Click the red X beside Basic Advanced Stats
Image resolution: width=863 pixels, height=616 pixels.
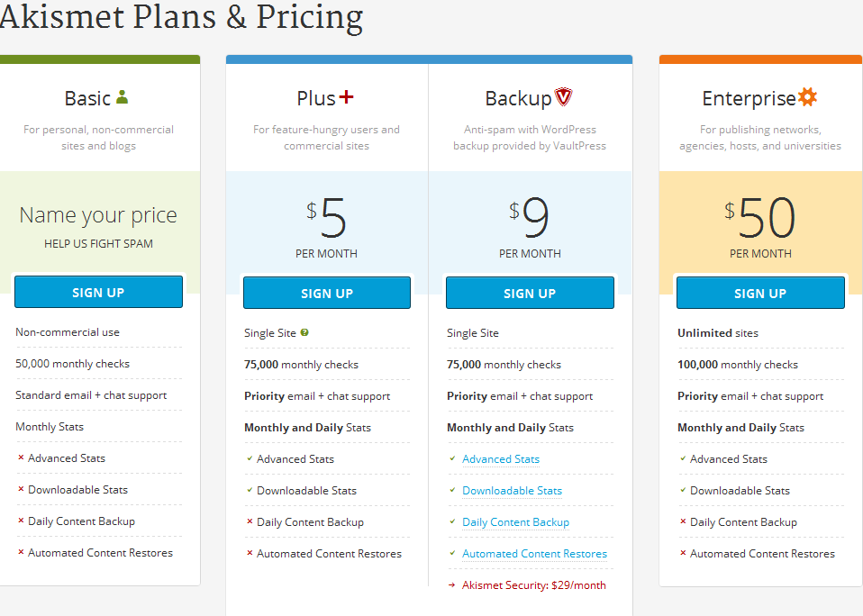pos(21,457)
